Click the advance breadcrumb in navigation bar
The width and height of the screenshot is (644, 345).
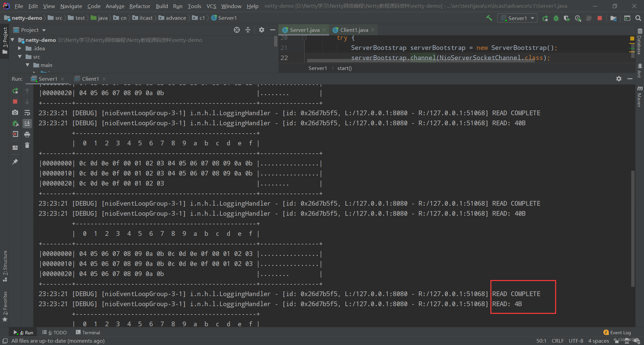tap(172, 18)
